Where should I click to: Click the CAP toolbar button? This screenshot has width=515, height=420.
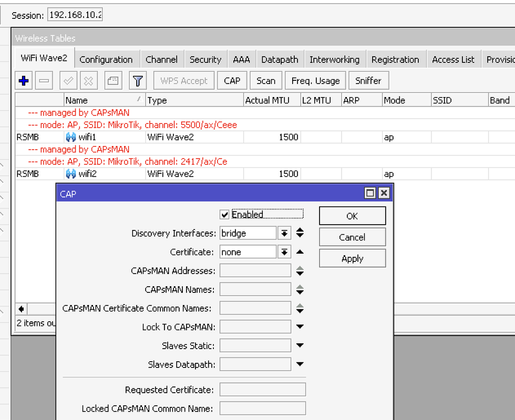tap(232, 80)
